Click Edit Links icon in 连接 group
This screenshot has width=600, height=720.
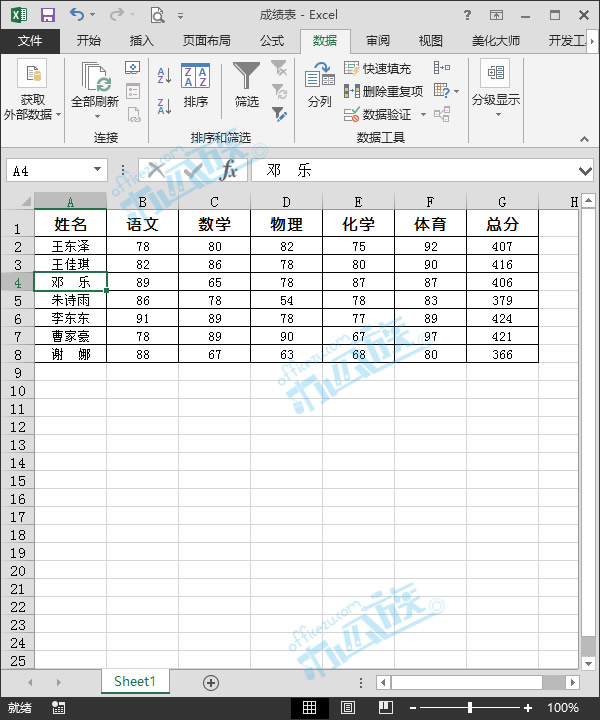tap(133, 114)
